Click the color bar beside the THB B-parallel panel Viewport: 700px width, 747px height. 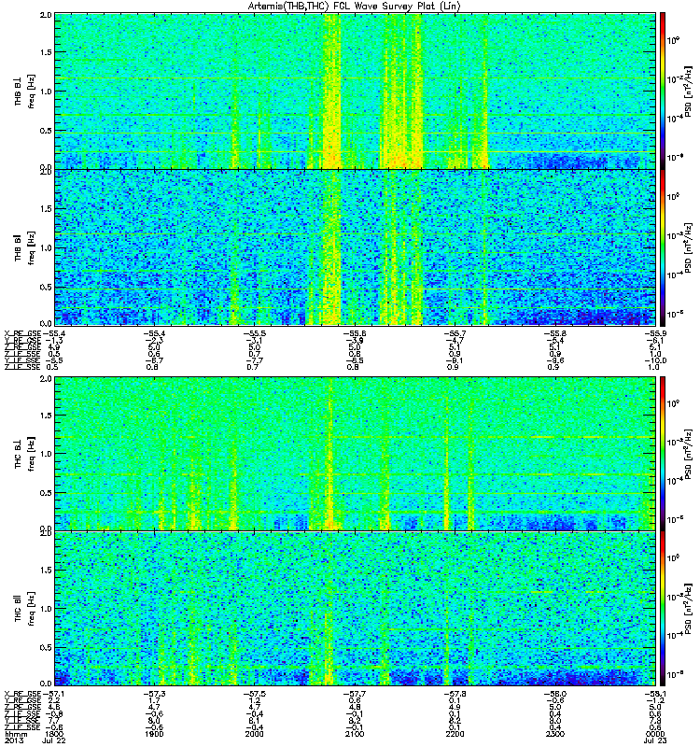pos(662,247)
